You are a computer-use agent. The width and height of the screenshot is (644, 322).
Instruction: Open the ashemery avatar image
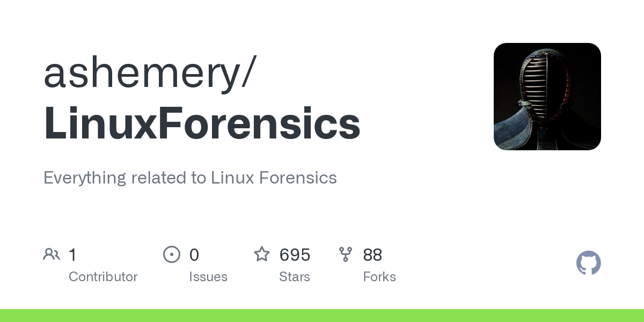547,97
